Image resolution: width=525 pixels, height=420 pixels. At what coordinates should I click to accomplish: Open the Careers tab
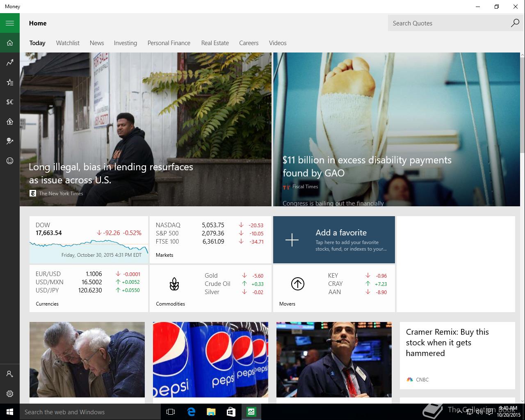249,43
